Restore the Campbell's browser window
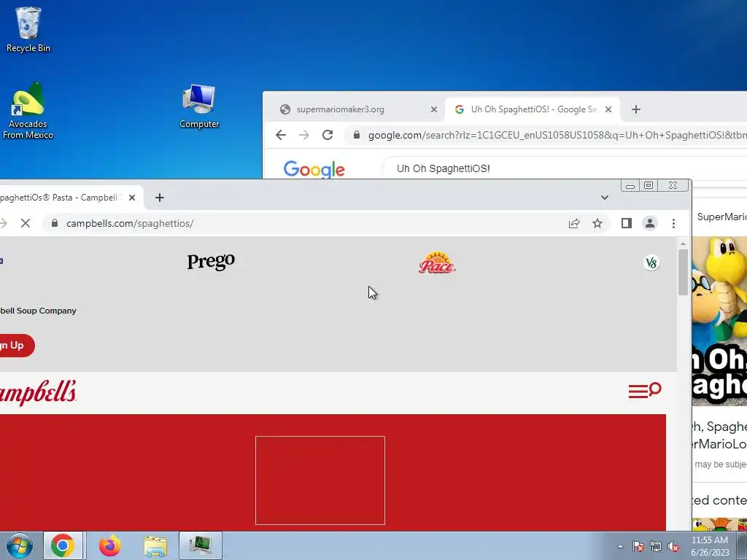The image size is (747, 560). 649,186
